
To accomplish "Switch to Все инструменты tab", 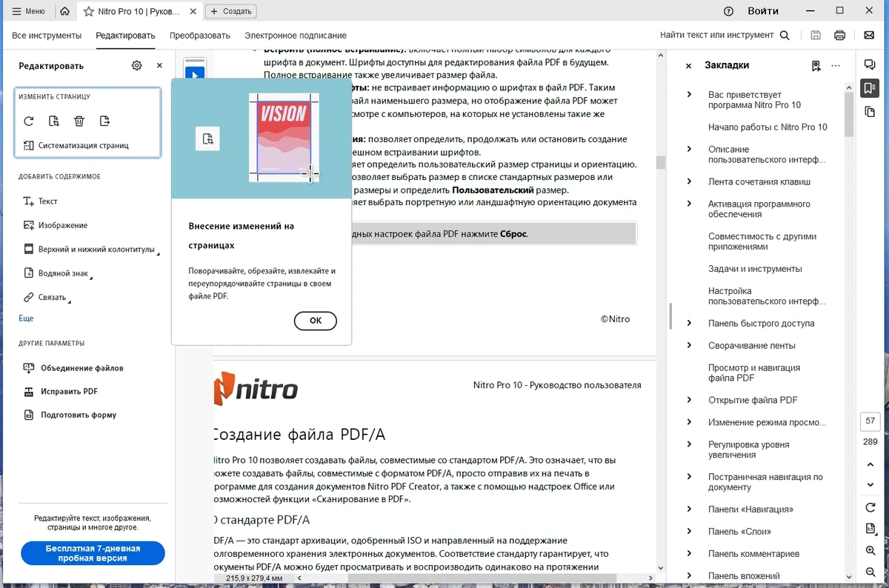I will coord(47,35).
